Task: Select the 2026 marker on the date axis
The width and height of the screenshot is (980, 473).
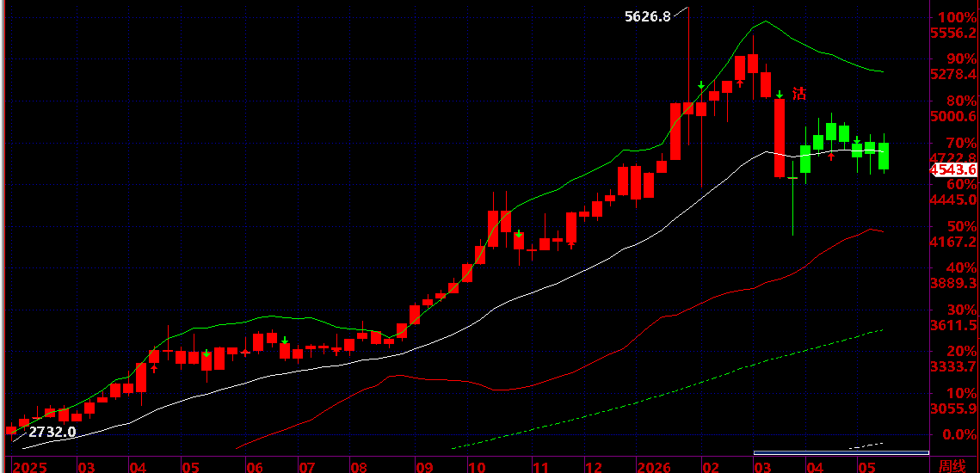Action: click(x=655, y=467)
